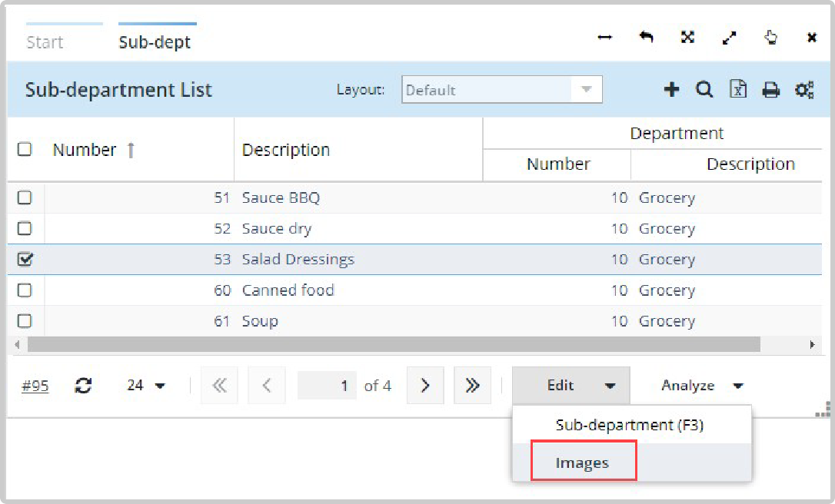Click the page number input field
Image resolution: width=835 pixels, height=504 pixels.
[328, 386]
